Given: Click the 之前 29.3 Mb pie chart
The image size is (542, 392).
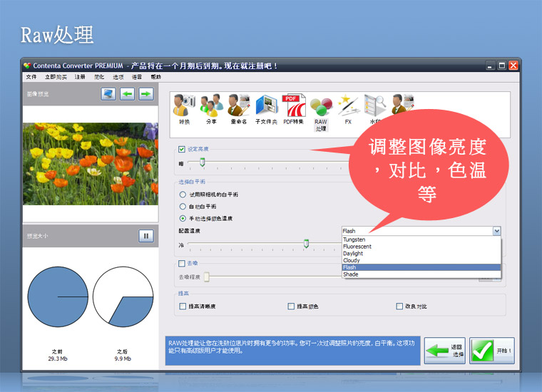Looking at the screenshot, I should coord(58,296).
